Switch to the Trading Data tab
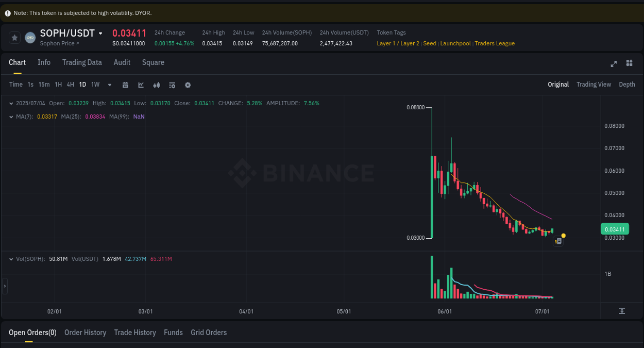The height and width of the screenshot is (348, 644). pos(82,62)
